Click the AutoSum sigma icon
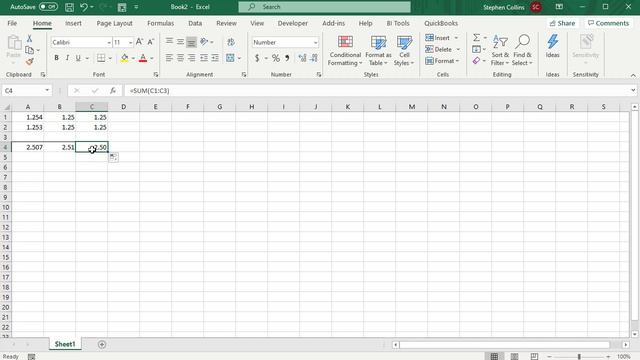Screen dimensions: 640x360 click(476, 38)
